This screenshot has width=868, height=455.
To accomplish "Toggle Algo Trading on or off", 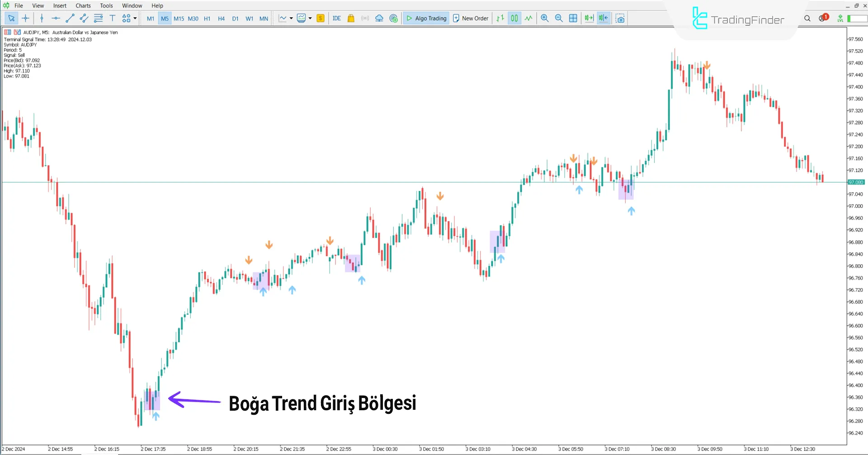I will point(426,18).
